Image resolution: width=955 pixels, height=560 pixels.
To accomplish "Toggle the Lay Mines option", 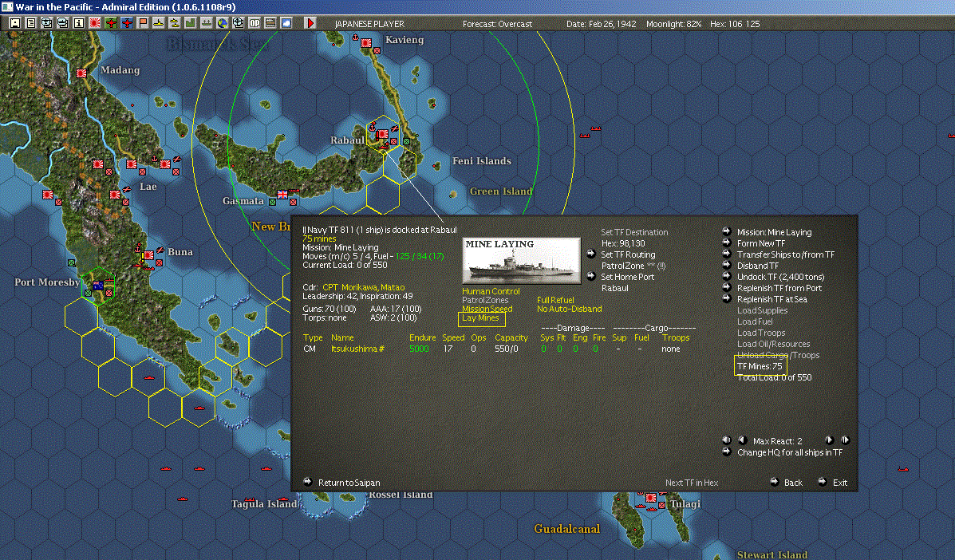I will point(480,317).
